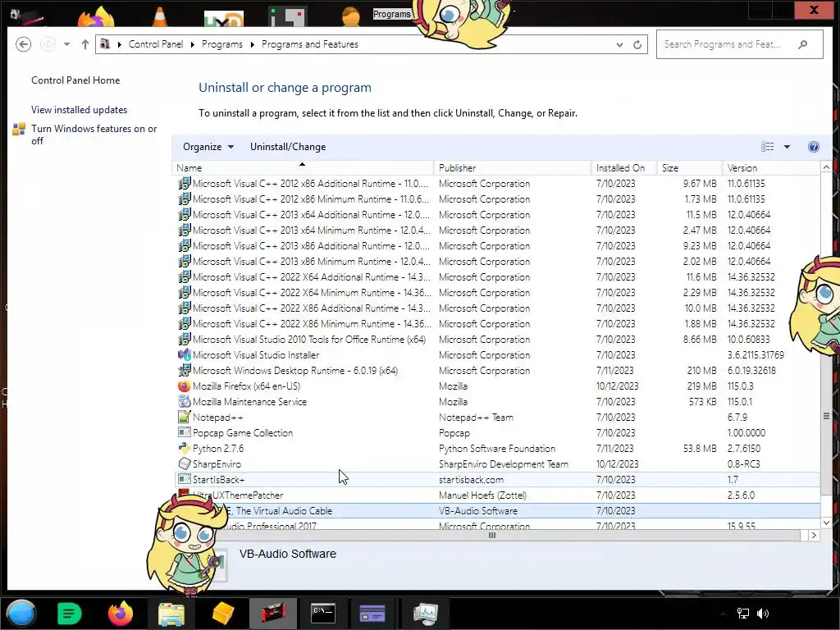Click the scroll right arrow
Viewport: 840px width, 630px height.
coord(814,535)
